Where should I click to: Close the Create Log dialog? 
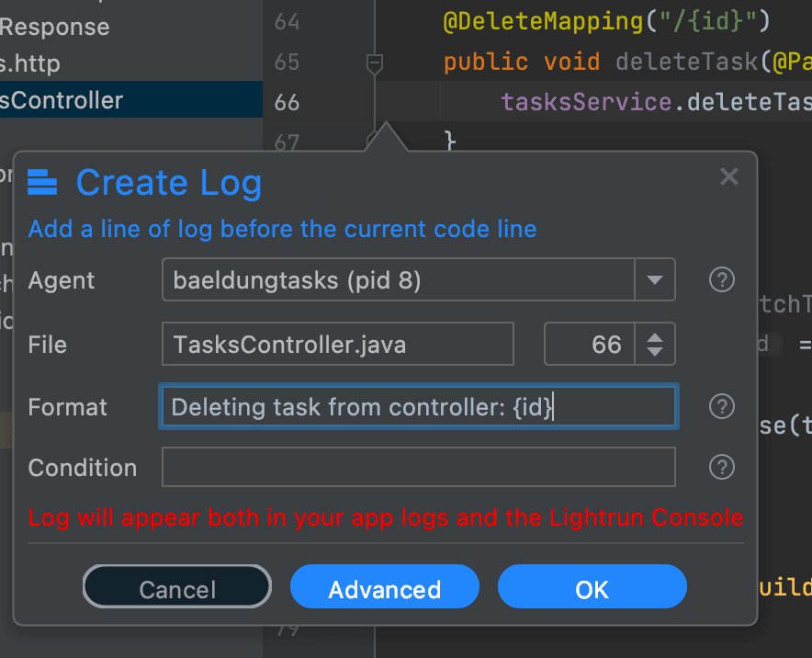[x=729, y=177]
